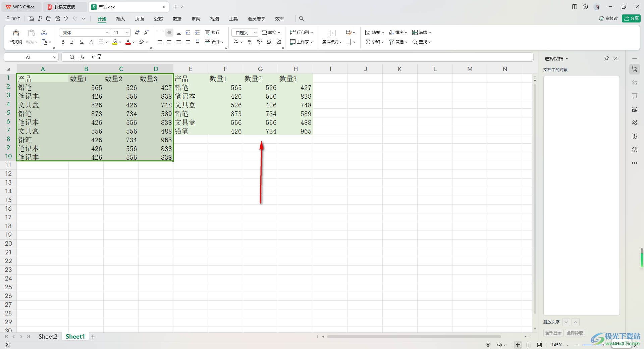
Task: Click the ribbon search magnifier icon
Action: (302, 18)
